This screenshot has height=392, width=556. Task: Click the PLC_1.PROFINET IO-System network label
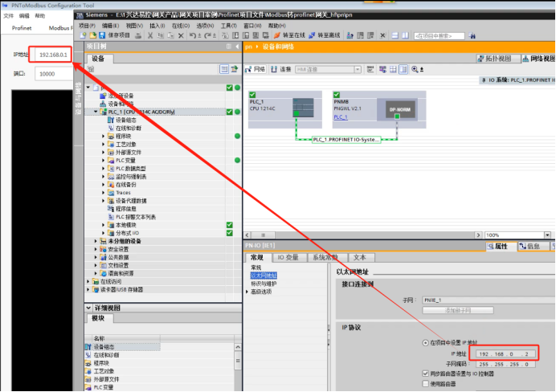click(x=346, y=140)
